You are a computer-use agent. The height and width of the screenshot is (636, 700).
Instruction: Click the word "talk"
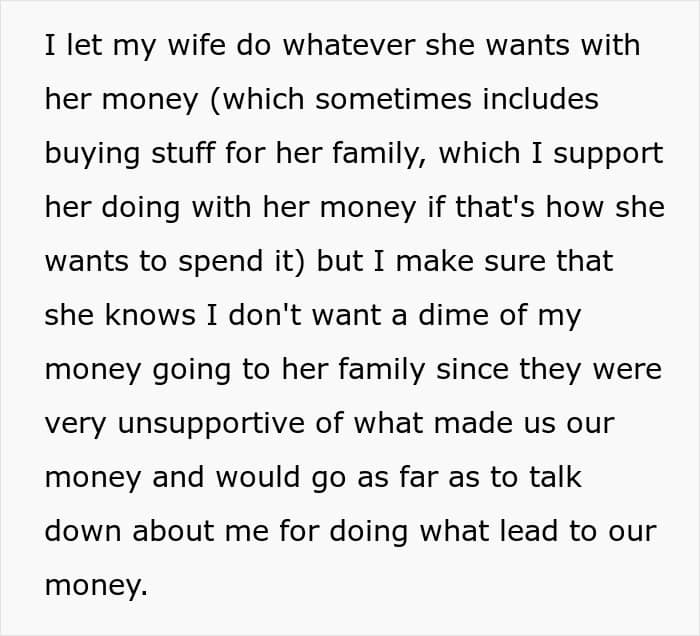point(554,477)
